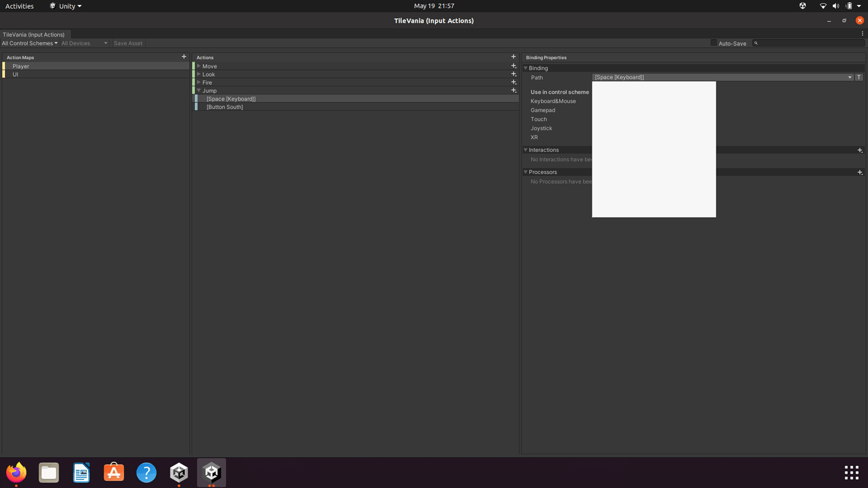868x488 pixels.
Task: Toggle text input mode with the T button
Action: pos(859,77)
